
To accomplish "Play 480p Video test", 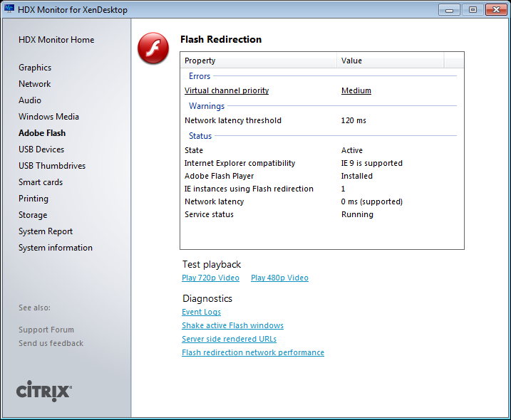I will click(x=279, y=278).
